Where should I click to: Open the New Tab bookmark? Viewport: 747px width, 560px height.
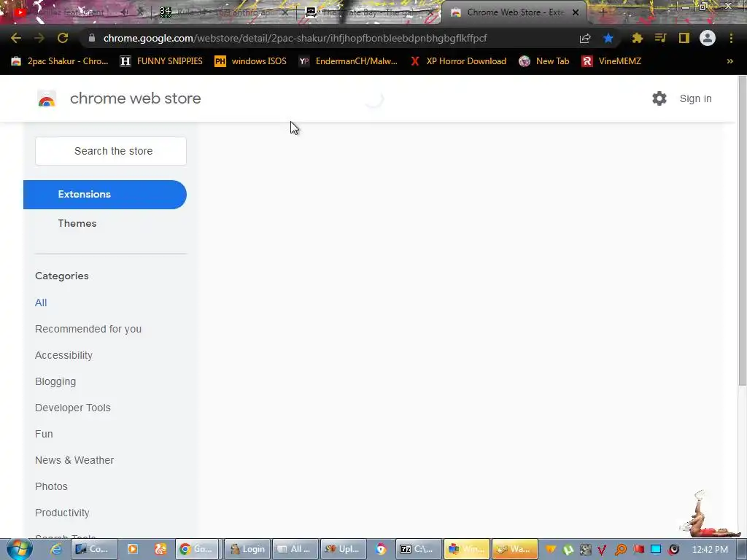pyautogui.click(x=544, y=61)
